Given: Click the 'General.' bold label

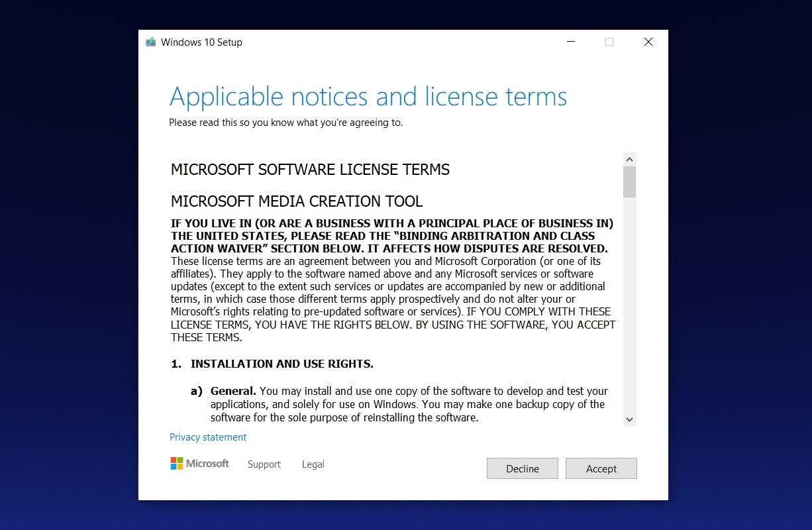Looking at the screenshot, I should point(233,391).
